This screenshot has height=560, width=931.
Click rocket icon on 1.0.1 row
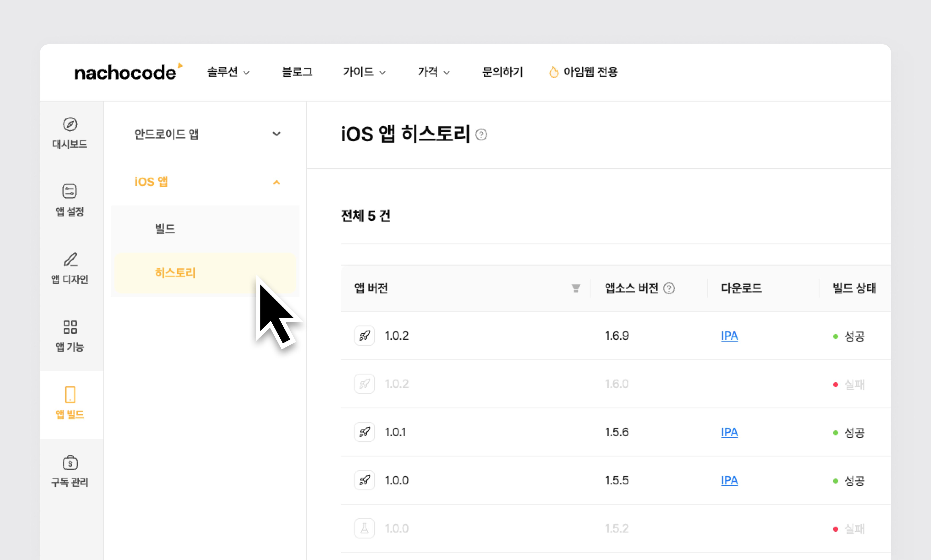pos(364,432)
